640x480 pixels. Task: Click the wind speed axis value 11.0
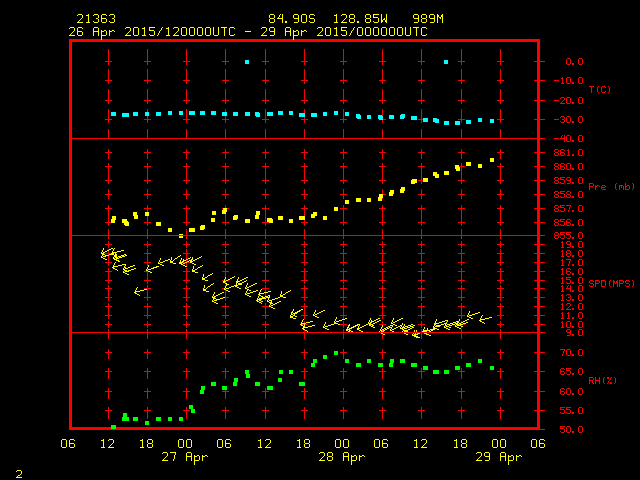click(x=571, y=316)
